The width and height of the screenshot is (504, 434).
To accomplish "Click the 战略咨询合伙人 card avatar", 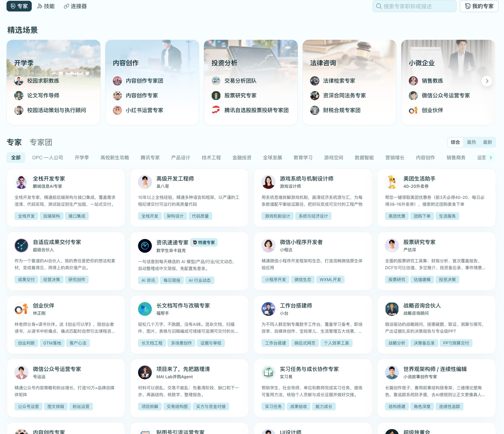I will (x=392, y=309).
